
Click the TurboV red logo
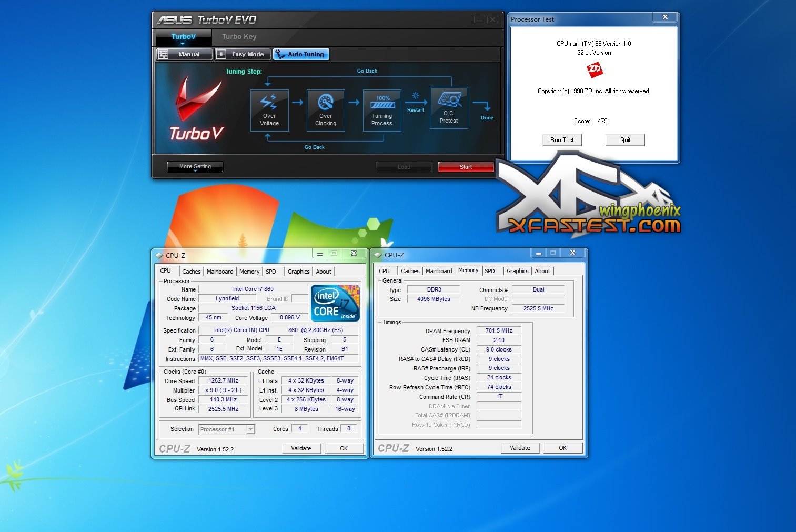[197, 108]
